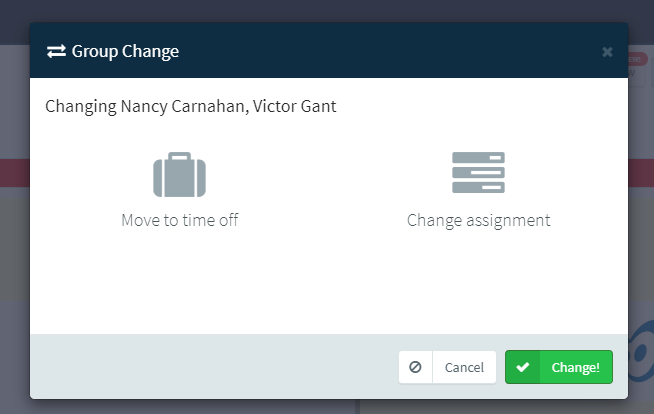Click the red band left of dialog
654x414 pixels.
pyautogui.click(x=15, y=173)
